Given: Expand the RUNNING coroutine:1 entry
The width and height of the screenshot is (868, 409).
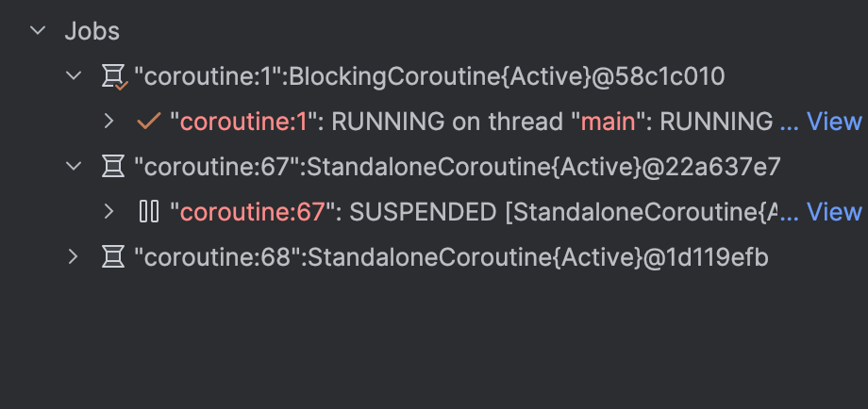Looking at the screenshot, I should [x=109, y=122].
